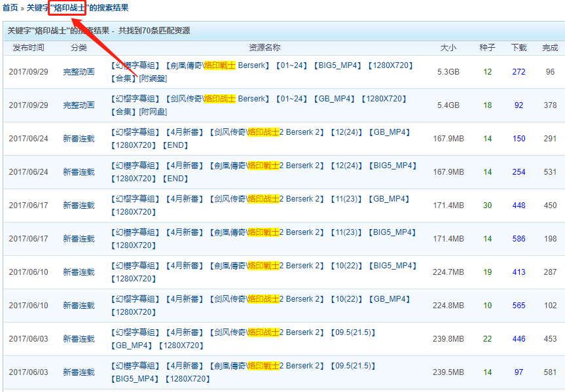Click 新番连载 category in the 239.5MB row
Screen dimensions: 565x392
tap(79, 372)
